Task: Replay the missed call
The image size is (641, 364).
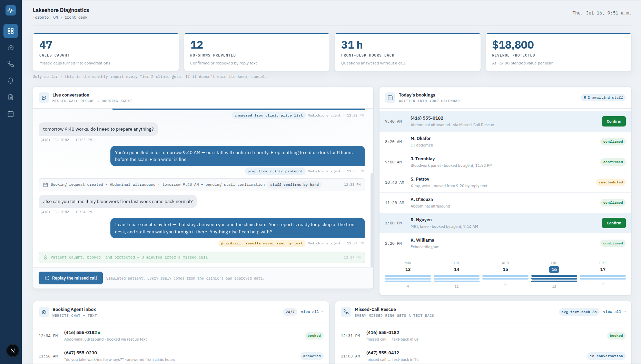Action: click(71, 278)
